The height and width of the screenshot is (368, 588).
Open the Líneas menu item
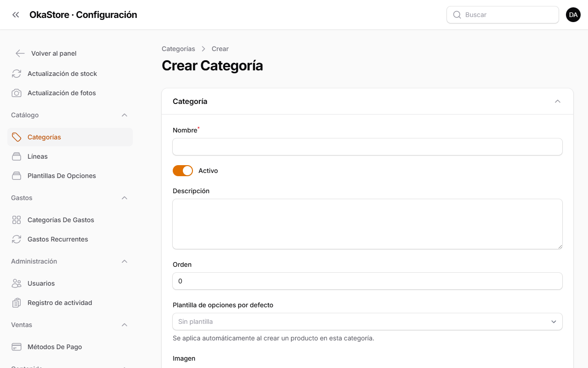click(70, 156)
